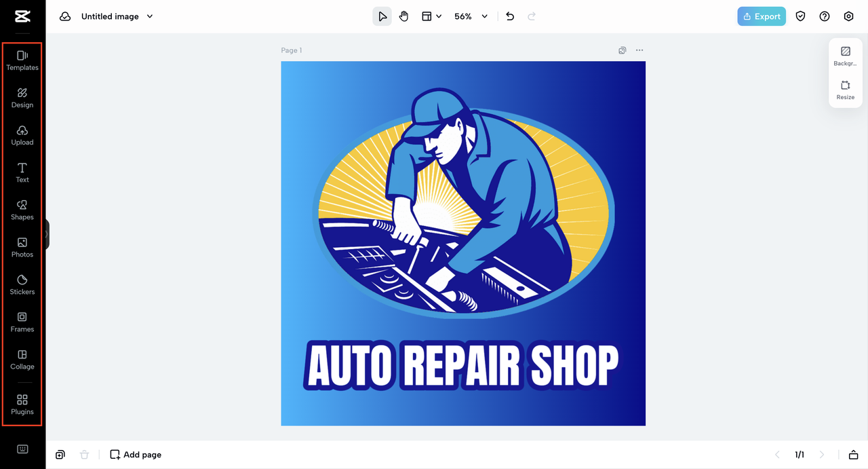Click the 1/1 page indicator
Image resolution: width=868 pixels, height=469 pixels.
800,455
